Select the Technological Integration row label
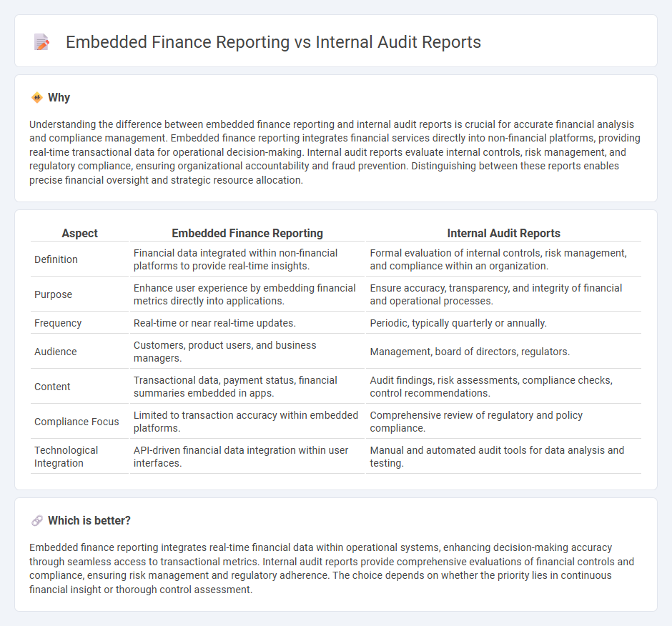Viewport: 672px width, 626px height. (x=66, y=457)
